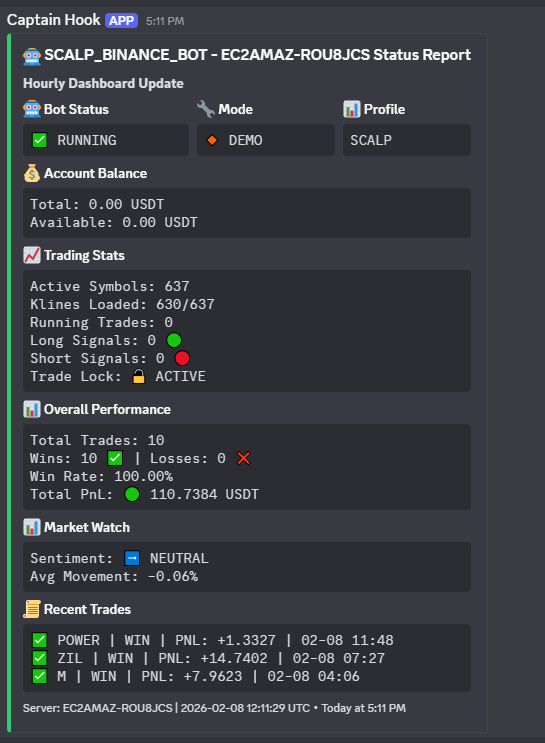Click the check mark on the ZIL trade row
Viewport: 545px width, 743px height.
pyautogui.click(x=39, y=658)
